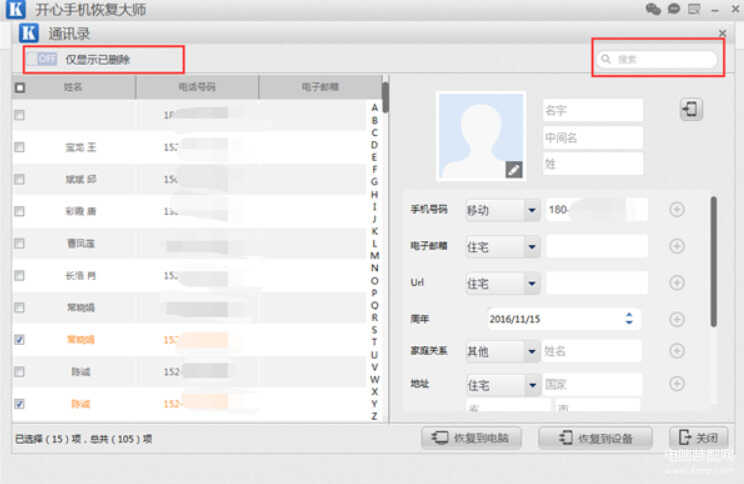Screen dimensions: 744x484
Task: Sort by the 电话号码 column header
Action: (197, 87)
